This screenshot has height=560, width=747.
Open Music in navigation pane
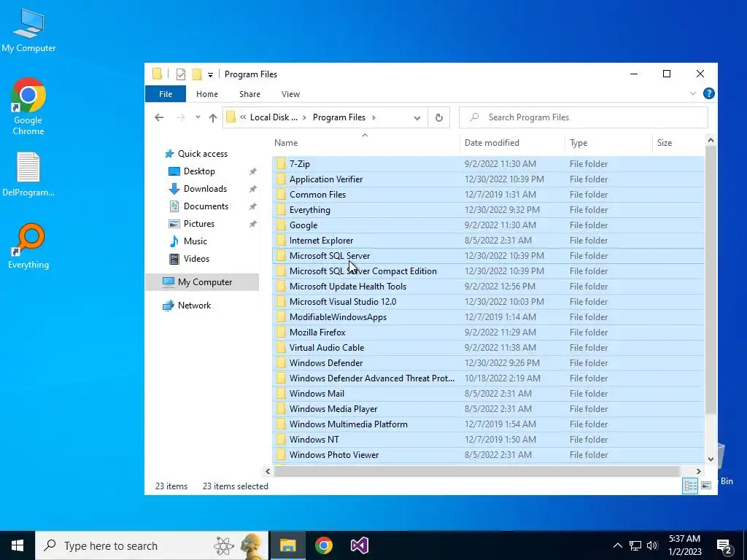coord(195,241)
